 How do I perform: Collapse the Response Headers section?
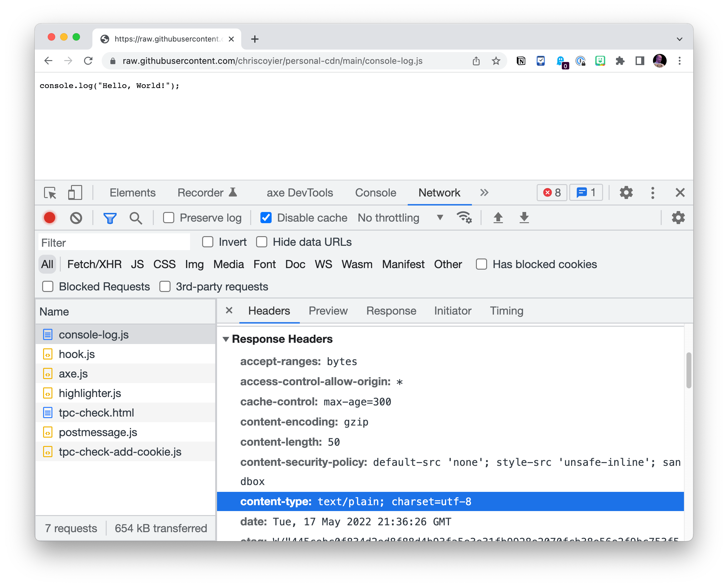[226, 339]
